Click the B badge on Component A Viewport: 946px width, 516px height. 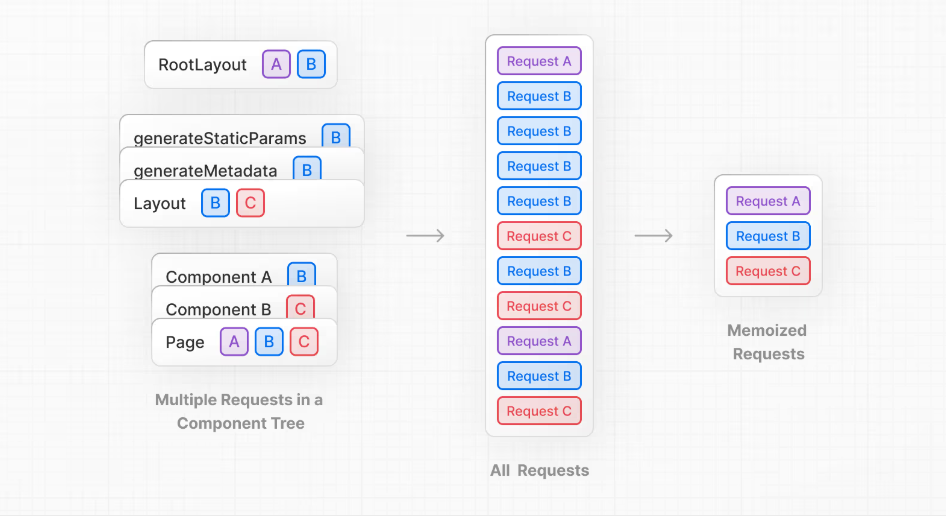(301, 276)
